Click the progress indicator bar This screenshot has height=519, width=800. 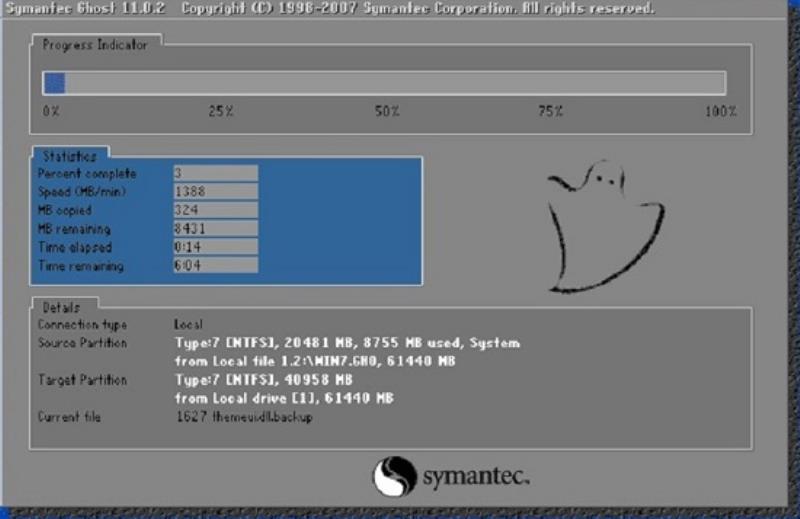(384, 83)
